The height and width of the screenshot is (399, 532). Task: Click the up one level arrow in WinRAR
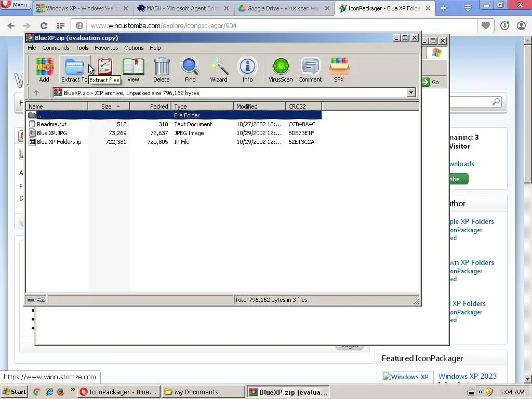(x=36, y=92)
